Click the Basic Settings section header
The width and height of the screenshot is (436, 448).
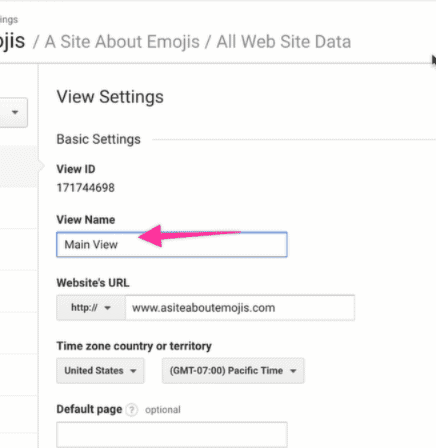[x=99, y=139]
